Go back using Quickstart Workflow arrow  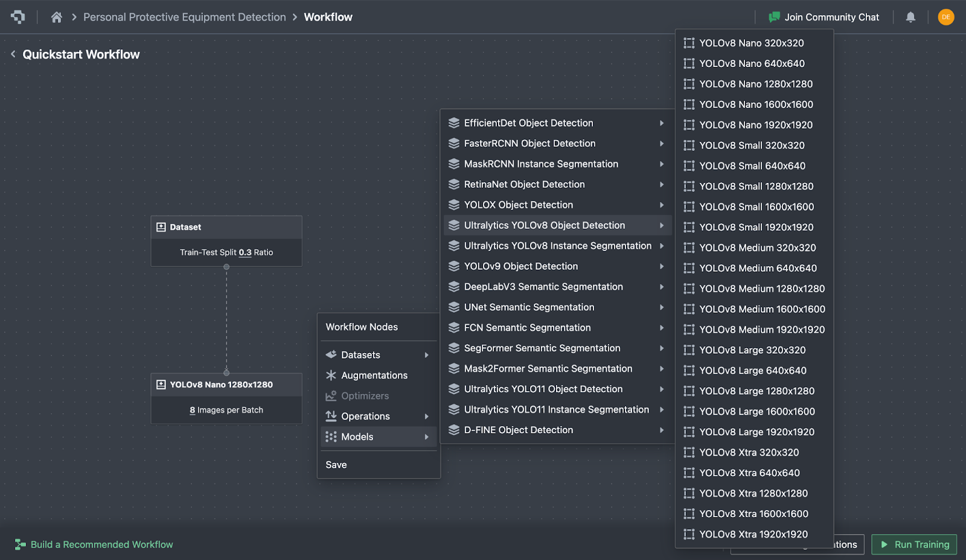click(13, 54)
